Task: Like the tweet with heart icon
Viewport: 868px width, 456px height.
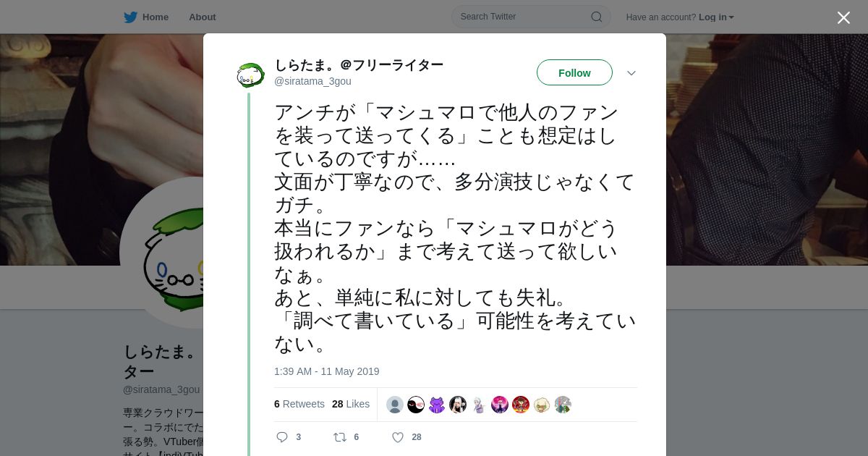Action: (397, 437)
